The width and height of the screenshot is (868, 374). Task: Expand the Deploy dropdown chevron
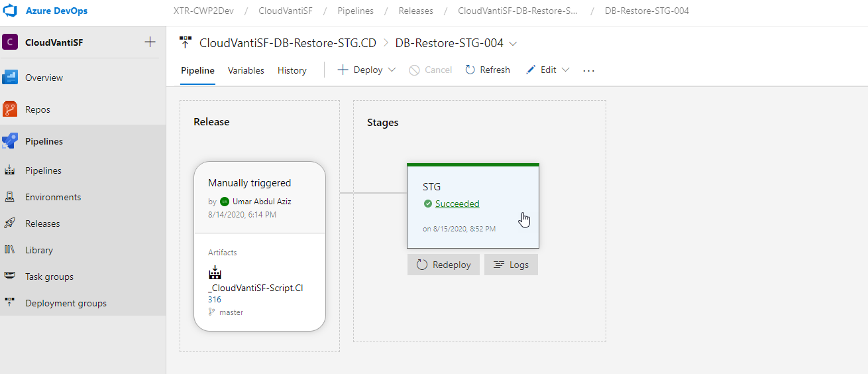[392, 70]
